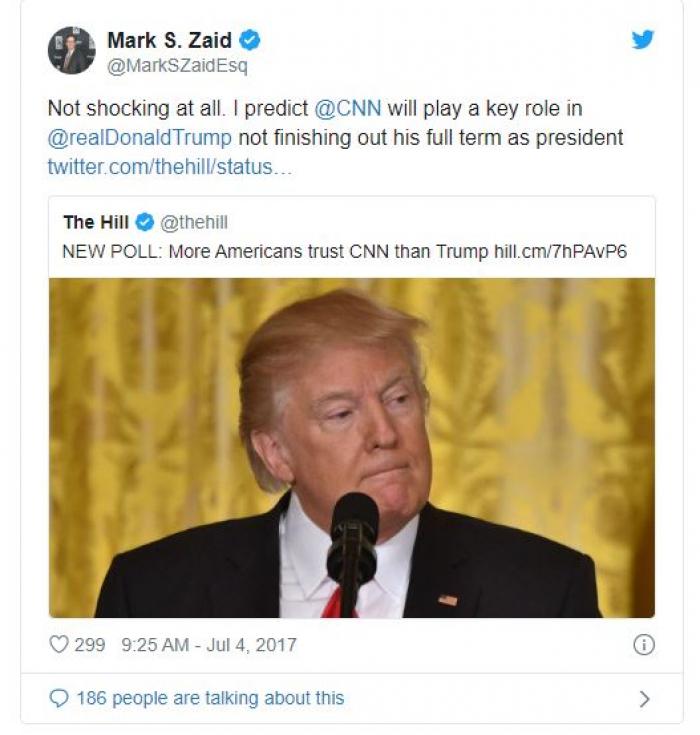
Task: Click the Mark S. Zaid display name
Action: click(x=170, y=40)
